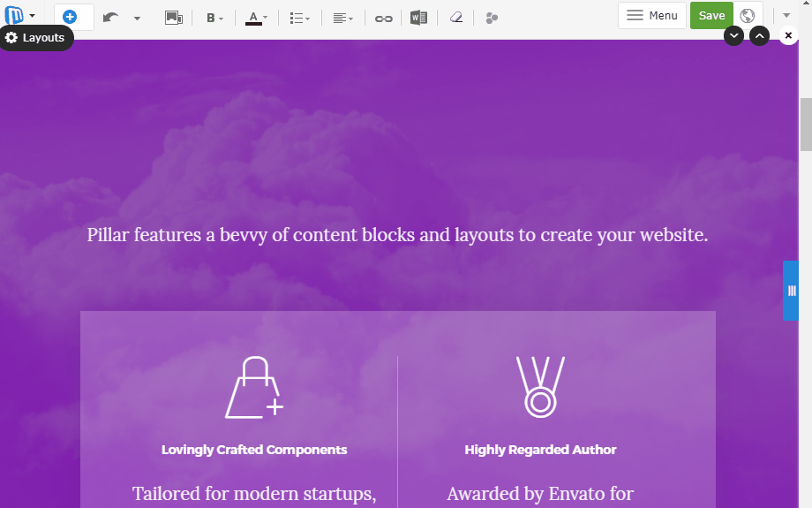Click the Pillar features headline text

tap(397, 235)
